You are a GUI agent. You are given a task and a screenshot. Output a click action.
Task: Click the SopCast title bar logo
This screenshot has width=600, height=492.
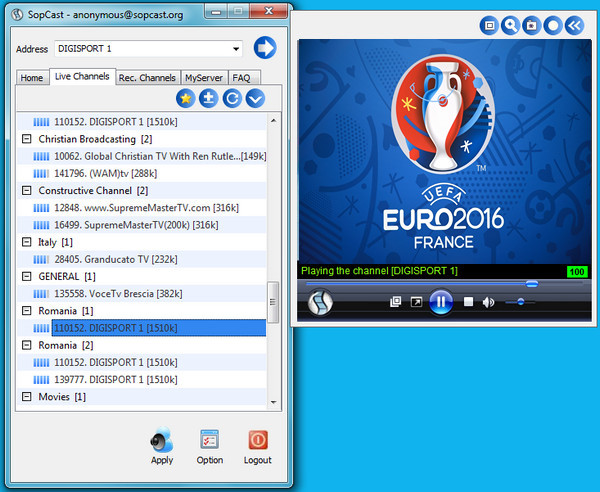click(17, 15)
